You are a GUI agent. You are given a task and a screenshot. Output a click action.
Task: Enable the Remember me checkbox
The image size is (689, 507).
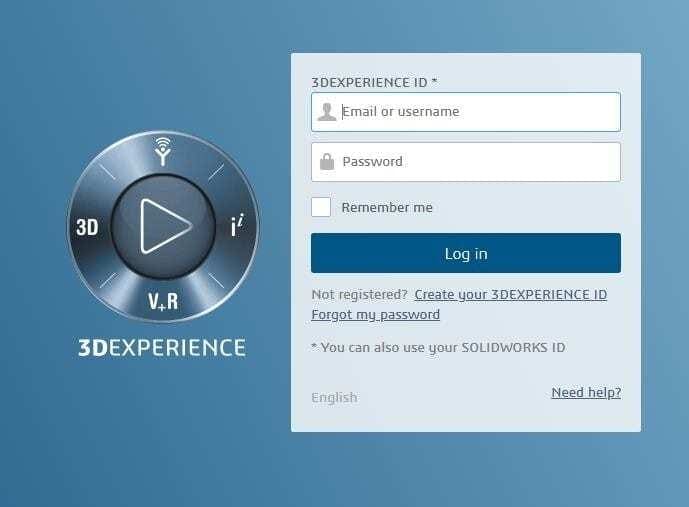coord(321,207)
